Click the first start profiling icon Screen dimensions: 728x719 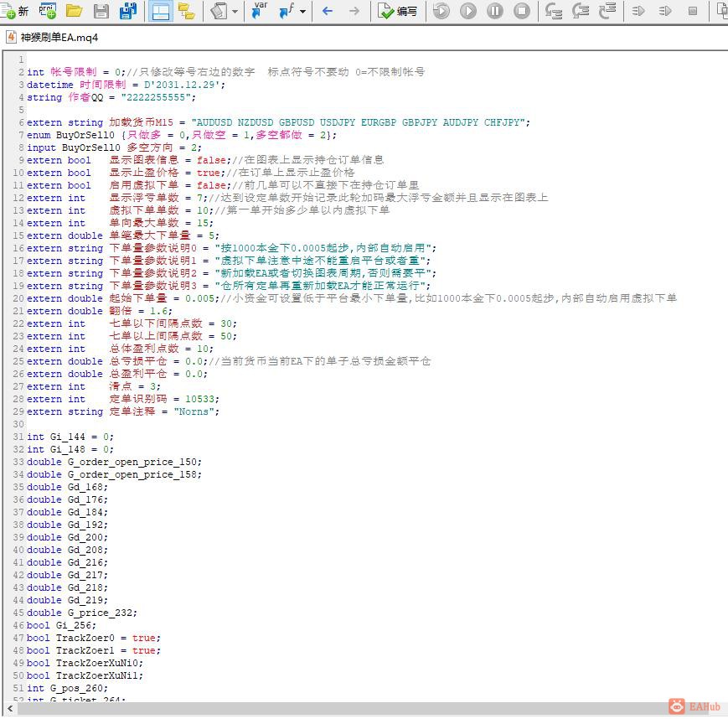point(639,11)
